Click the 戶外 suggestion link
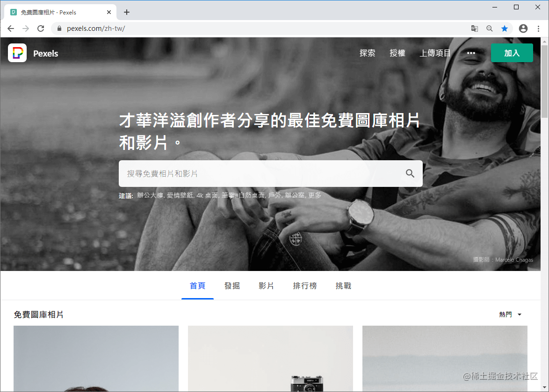Image resolution: width=549 pixels, height=392 pixels. [274, 195]
